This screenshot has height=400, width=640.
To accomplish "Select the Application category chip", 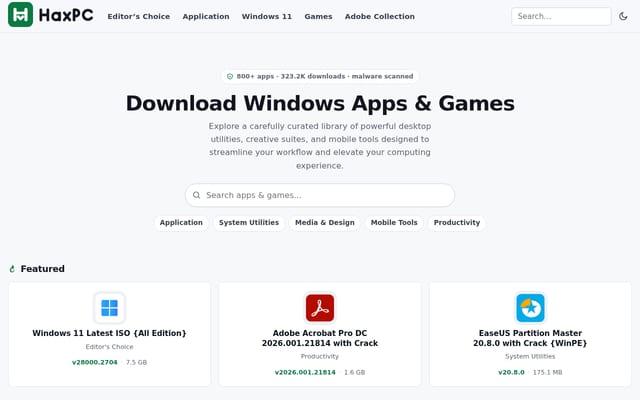I will [x=181, y=222].
